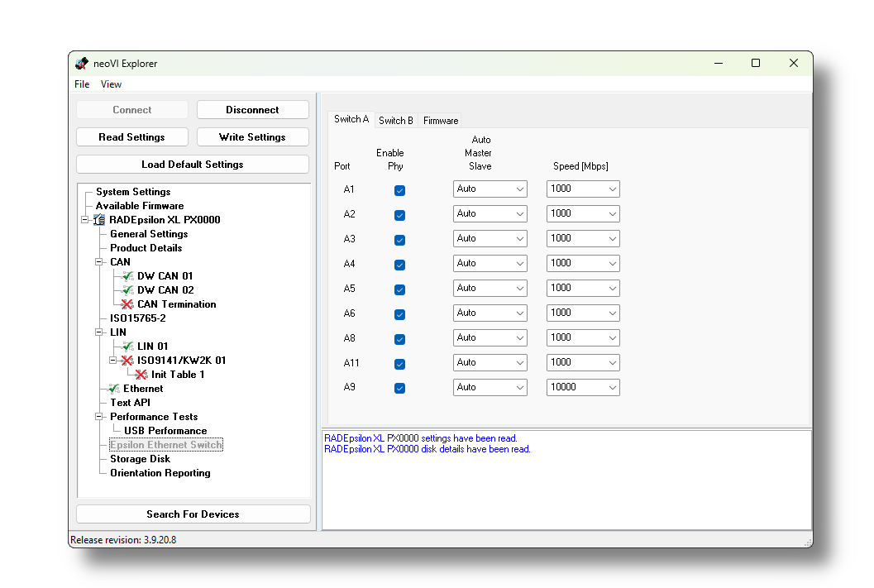Maximize the neoVI Explorer window
874x588 pixels.
(755, 63)
